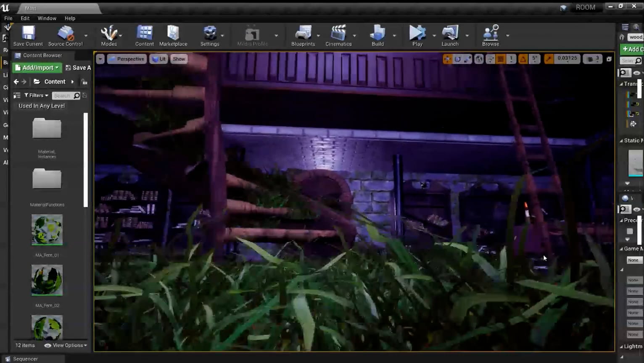Click the Perspective viewport button
644x363 pixels.
[127, 59]
